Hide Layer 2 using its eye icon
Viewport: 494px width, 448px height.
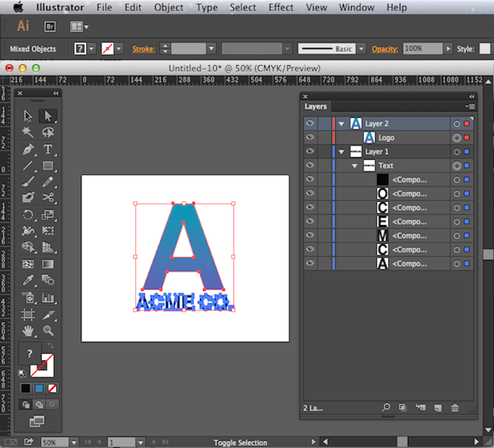click(x=310, y=123)
